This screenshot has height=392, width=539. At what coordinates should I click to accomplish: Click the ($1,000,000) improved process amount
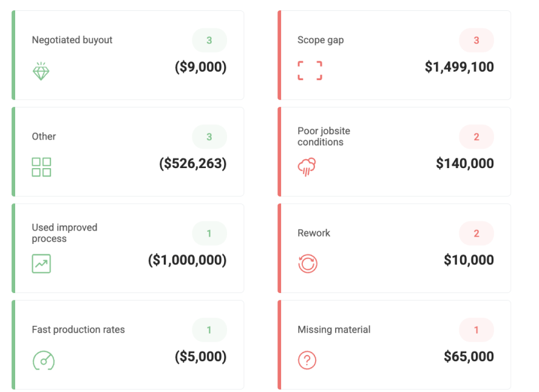(188, 260)
